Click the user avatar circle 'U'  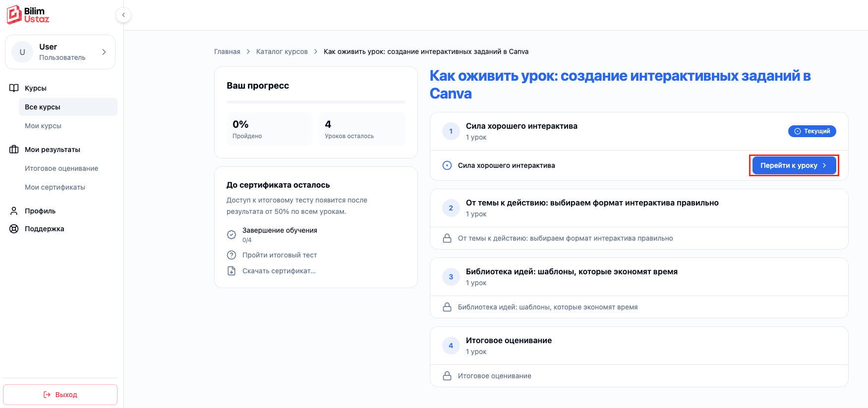coord(22,52)
